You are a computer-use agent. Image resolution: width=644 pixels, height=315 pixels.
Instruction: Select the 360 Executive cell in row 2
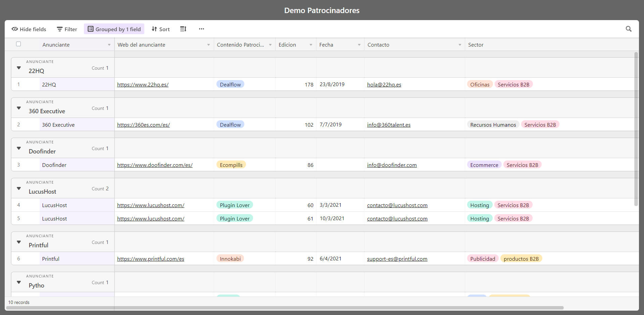coord(77,125)
